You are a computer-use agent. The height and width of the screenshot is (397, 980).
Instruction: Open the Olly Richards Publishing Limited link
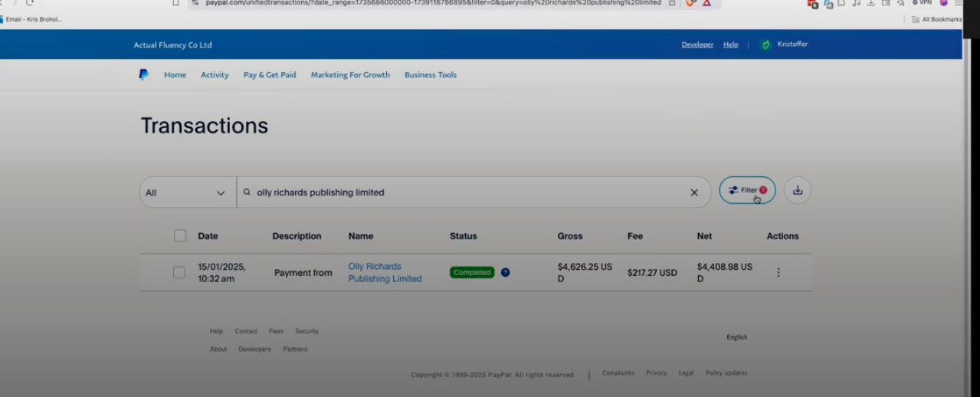click(x=385, y=273)
